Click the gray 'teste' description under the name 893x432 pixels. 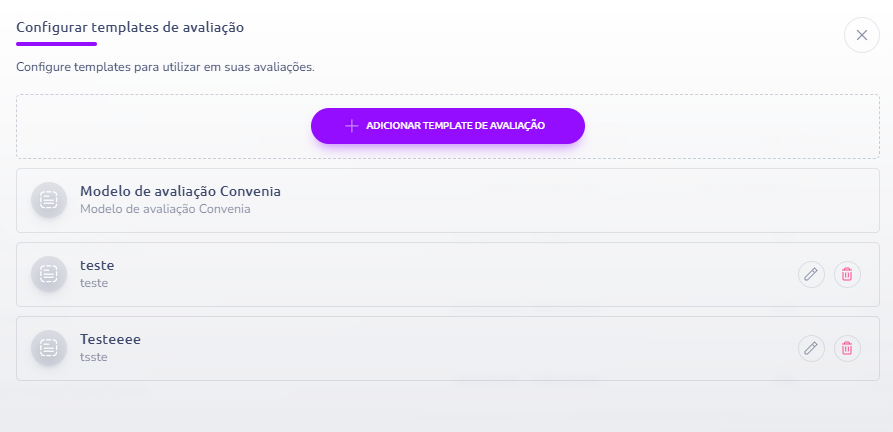(94, 283)
